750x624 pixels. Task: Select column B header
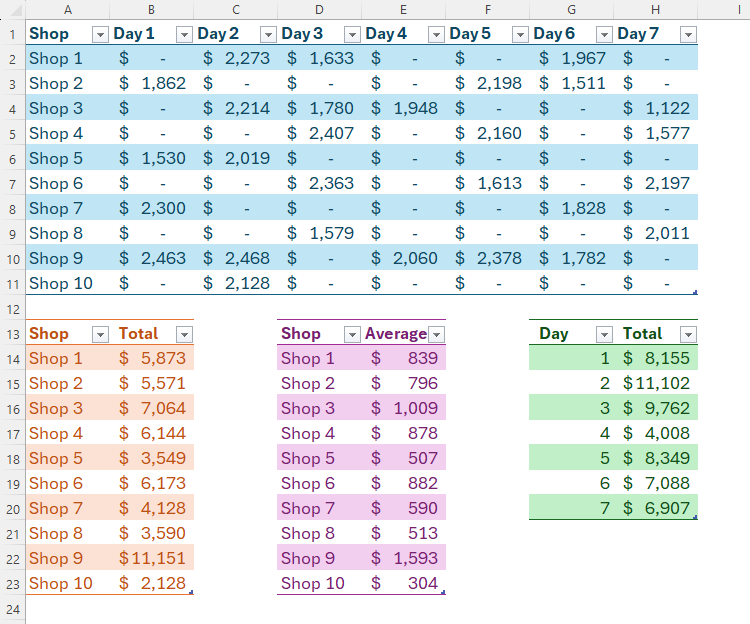(x=151, y=10)
